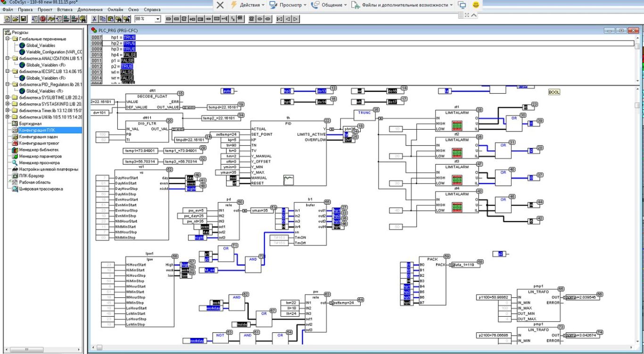The image size is (644, 354).
Task: Toggle the p1 = FALSE variable value
Action: (x=127, y=61)
